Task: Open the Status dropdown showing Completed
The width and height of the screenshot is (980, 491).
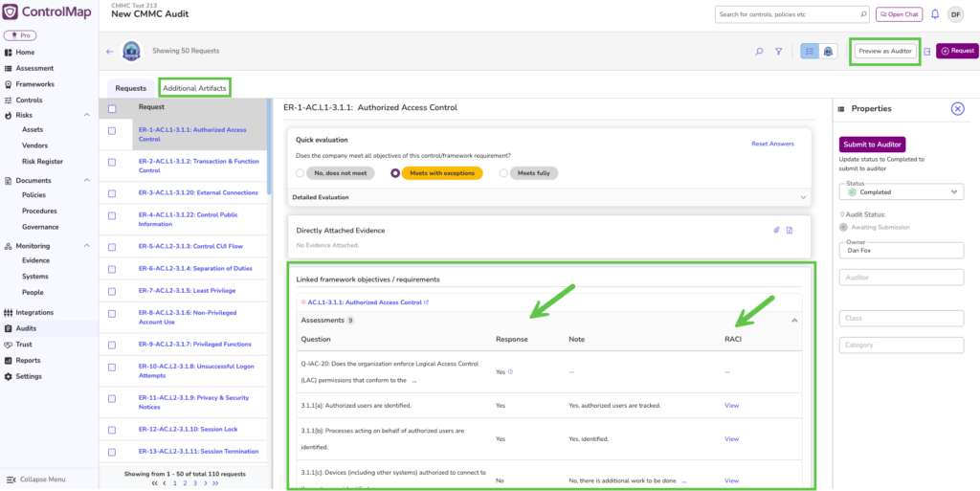Action: click(902, 191)
